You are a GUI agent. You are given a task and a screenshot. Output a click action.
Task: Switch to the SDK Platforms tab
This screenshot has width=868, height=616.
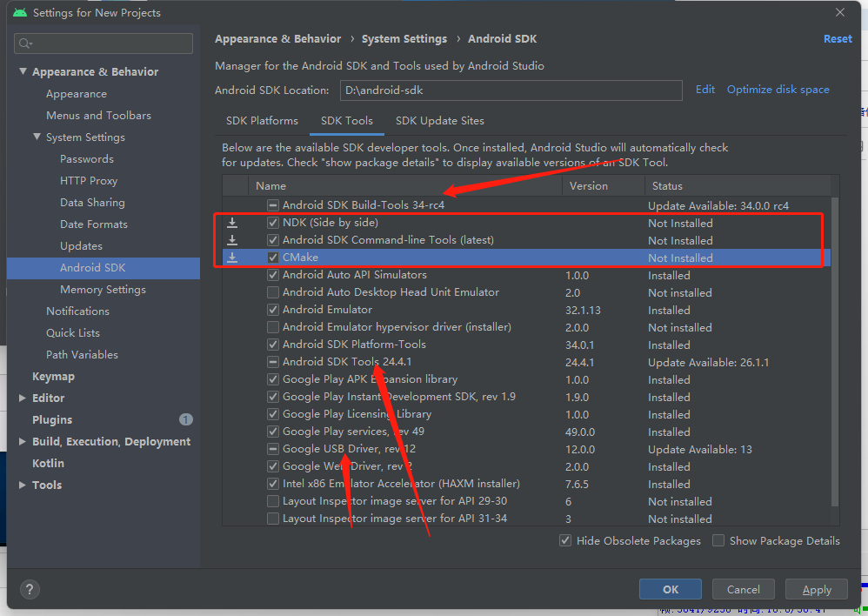pyautogui.click(x=262, y=121)
